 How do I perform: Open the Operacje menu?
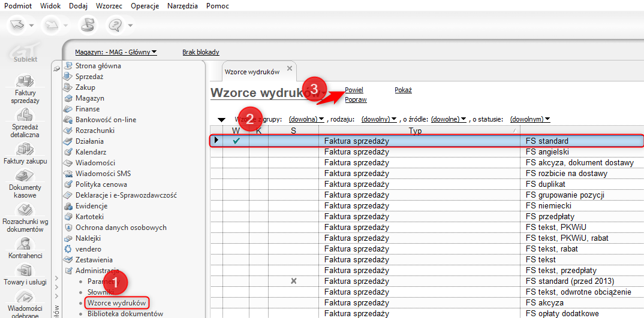[x=145, y=5]
